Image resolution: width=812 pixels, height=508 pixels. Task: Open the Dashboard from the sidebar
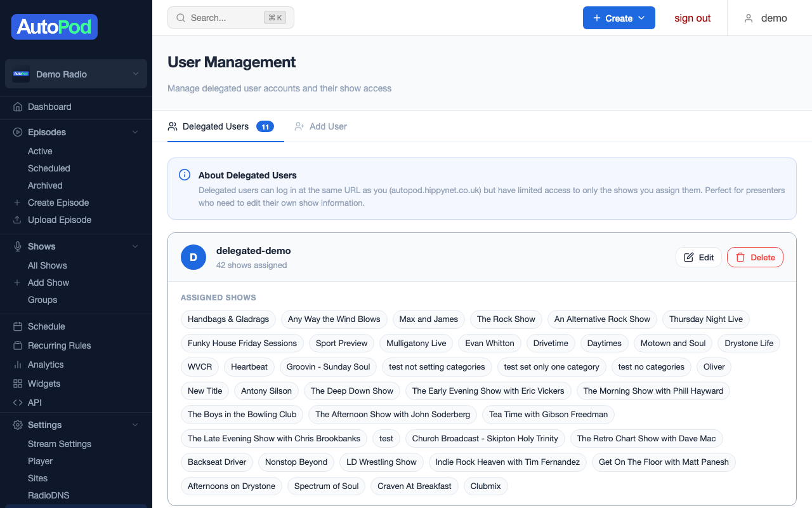(17, 107)
